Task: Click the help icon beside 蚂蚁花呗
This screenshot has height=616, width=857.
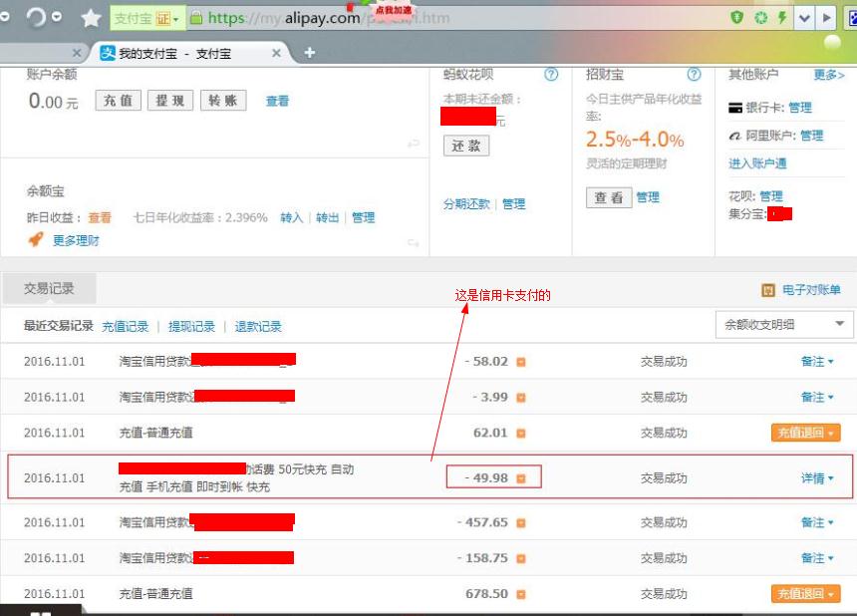Action: [x=551, y=75]
